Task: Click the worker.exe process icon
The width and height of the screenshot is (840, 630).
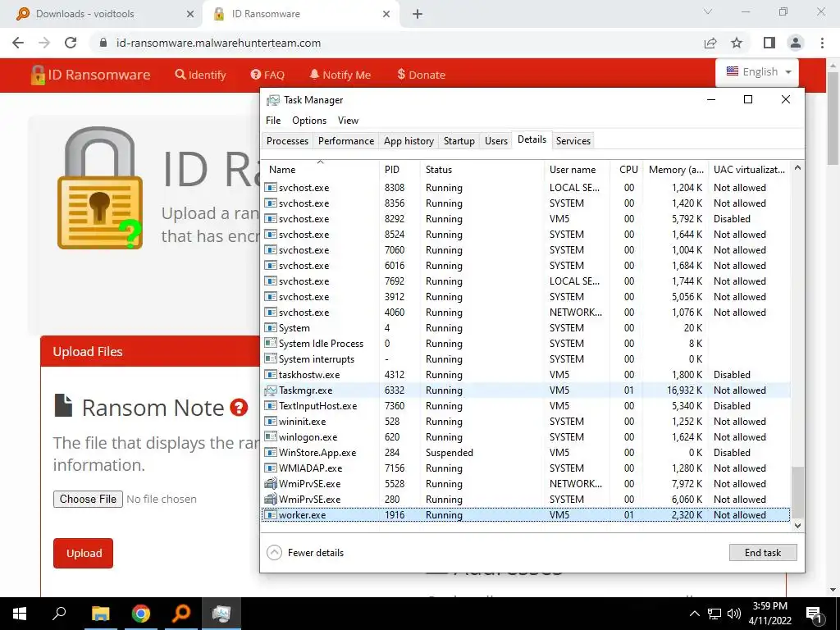Action: [271, 515]
